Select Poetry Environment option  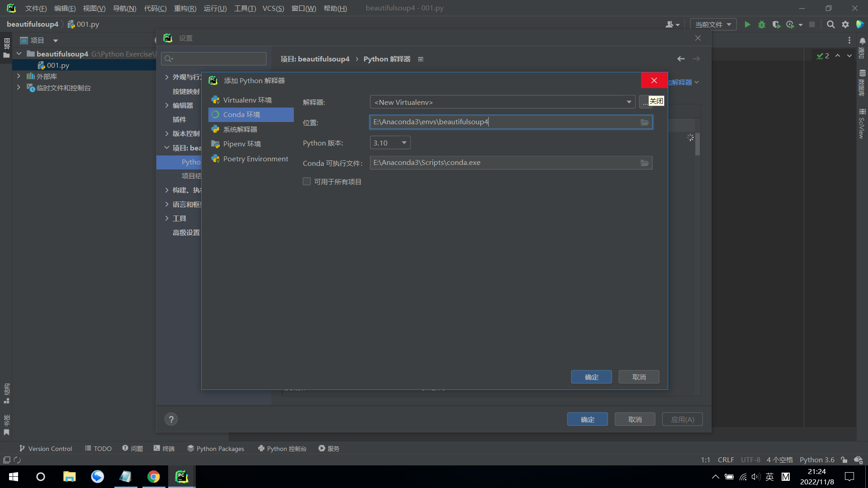(255, 159)
